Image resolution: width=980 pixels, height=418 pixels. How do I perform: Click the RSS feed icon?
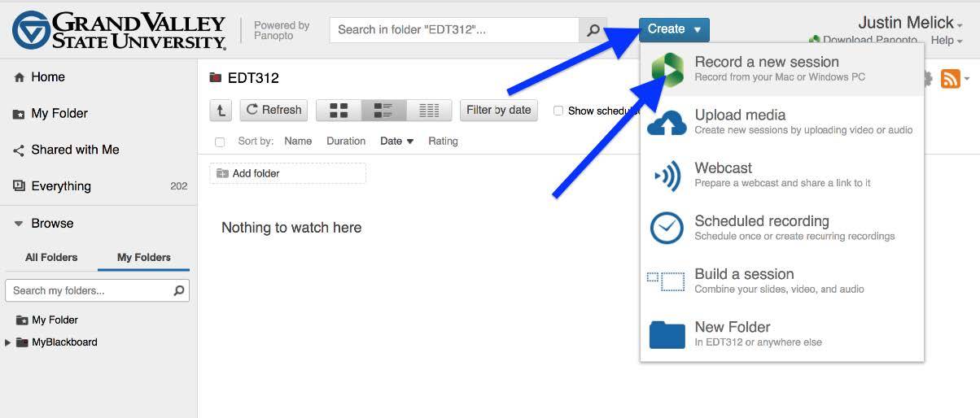click(950, 79)
